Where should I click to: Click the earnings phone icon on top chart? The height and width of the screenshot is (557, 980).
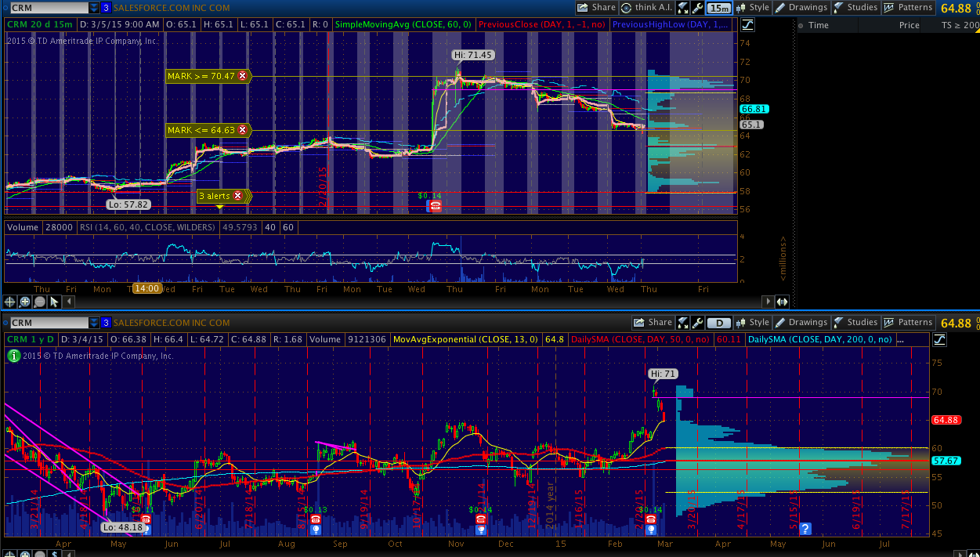[x=435, y=206]
